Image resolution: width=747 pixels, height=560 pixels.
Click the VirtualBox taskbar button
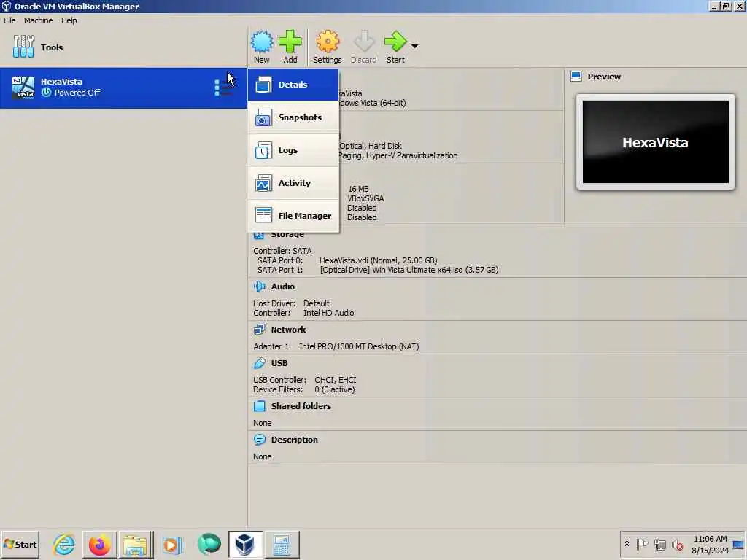pyautogui.click(x=245, y=544)
